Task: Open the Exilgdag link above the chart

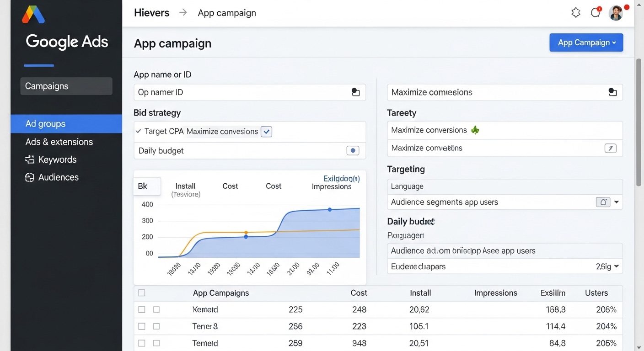Action: click(341, 178)
